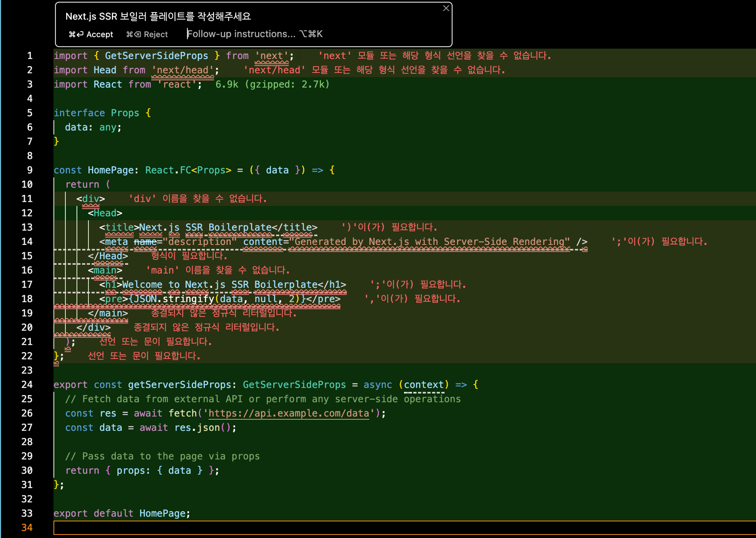Click the prompt text 'Next.js SSR 보일러 플레이트를 작성해주세요'
The width and height of the screenshot is (756, 538).
point(158,16)
